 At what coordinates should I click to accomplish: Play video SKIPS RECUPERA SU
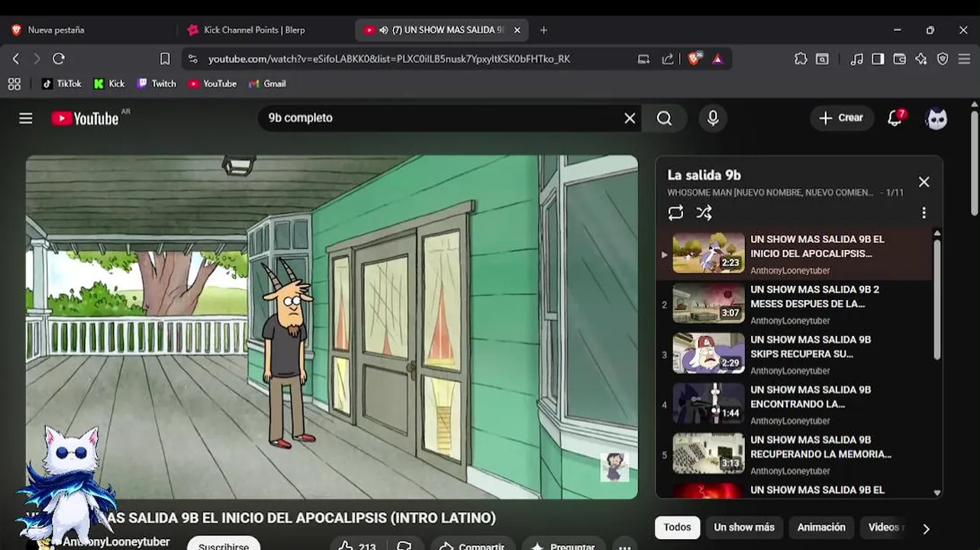(794, 354)
